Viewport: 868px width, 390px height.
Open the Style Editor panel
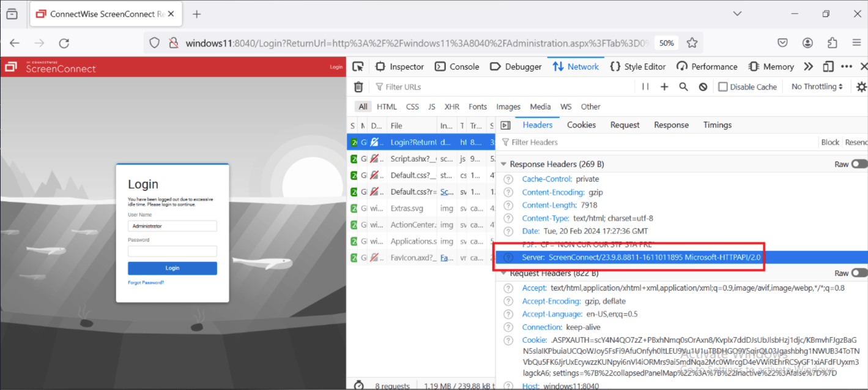[638, 66]
